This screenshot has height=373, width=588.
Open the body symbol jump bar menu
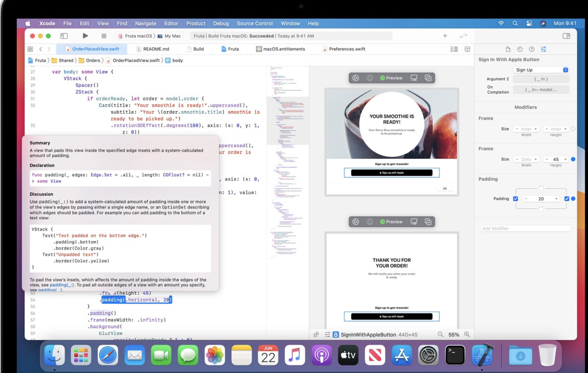point(174,61)
